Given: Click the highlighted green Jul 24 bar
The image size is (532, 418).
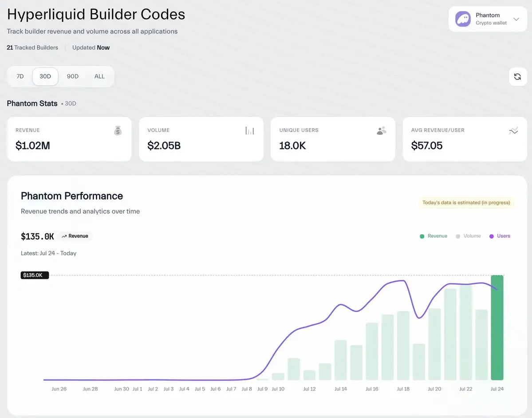Looking at the screenshot, I should tap(497, 327).
